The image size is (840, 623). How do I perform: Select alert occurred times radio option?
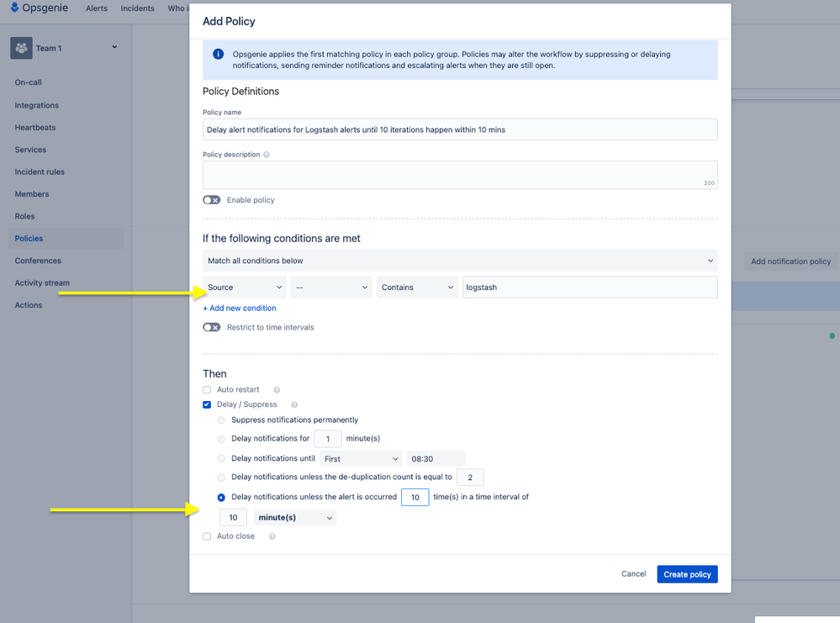click(x=221, y=497)
